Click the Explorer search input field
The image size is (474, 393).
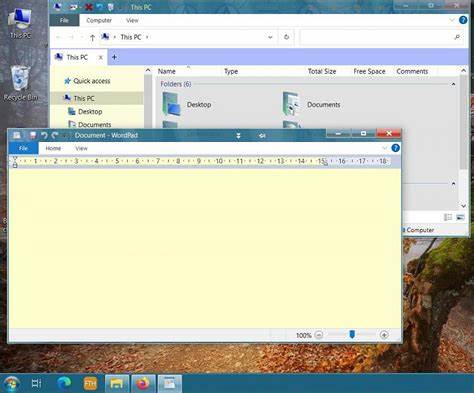coord(377,37)
